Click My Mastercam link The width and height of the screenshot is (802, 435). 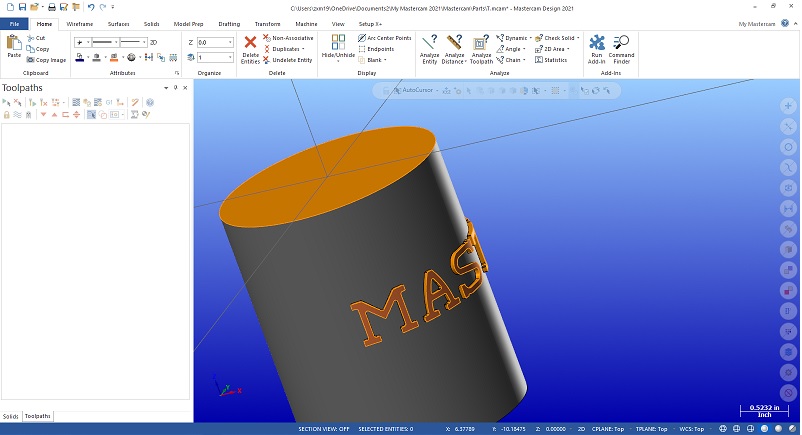tap(756, 24)
